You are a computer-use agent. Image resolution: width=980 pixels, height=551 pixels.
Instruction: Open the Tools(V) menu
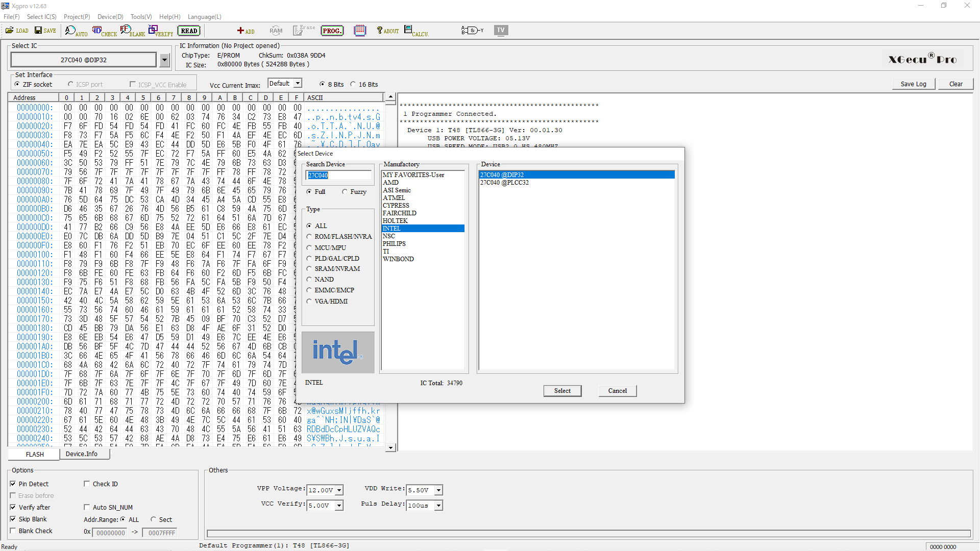(141, 17)
